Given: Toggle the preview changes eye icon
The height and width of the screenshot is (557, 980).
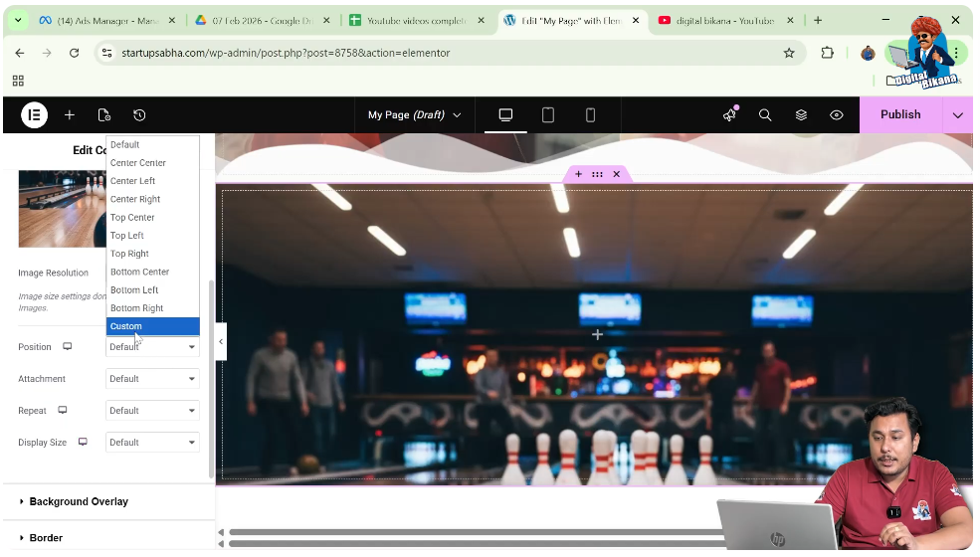Looking at the screenshot, I should coord(837,115).
